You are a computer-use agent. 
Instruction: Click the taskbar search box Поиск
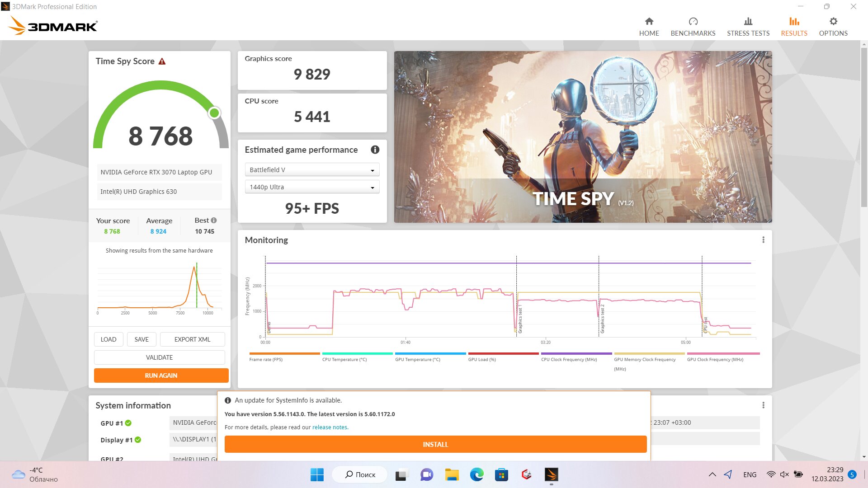tap(360, 474)
